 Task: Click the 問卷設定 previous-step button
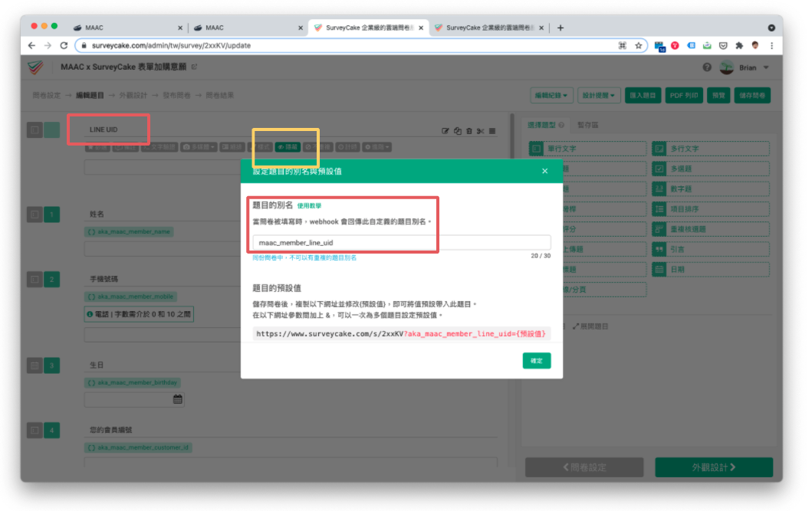point(584,467)
